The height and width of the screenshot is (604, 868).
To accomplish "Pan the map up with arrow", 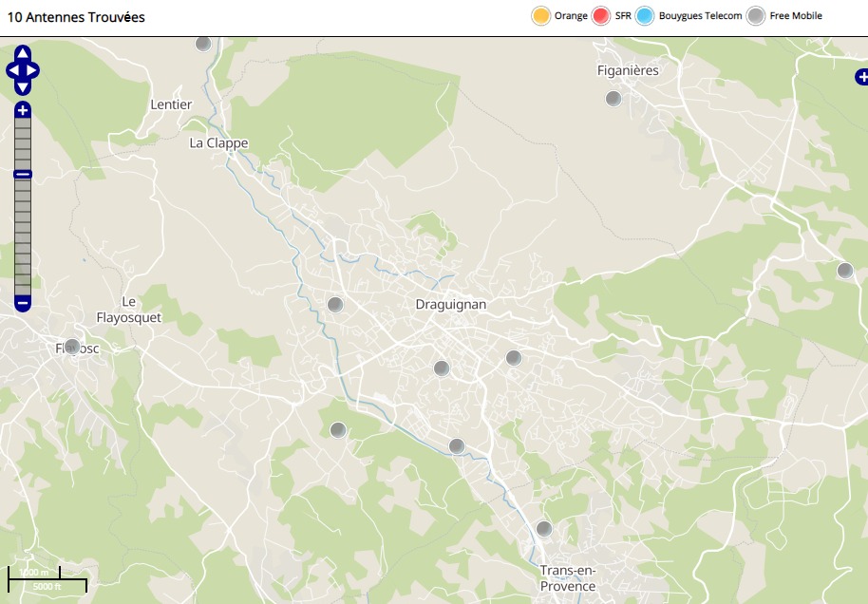I will tap(23, 53).
